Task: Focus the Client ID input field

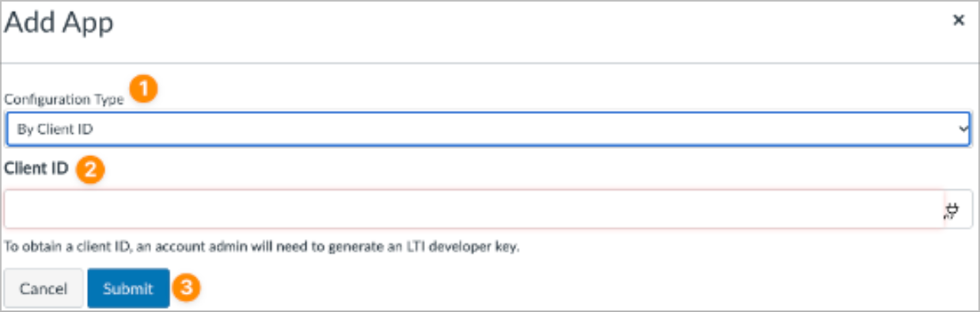Action: click(x=474, y=209)
